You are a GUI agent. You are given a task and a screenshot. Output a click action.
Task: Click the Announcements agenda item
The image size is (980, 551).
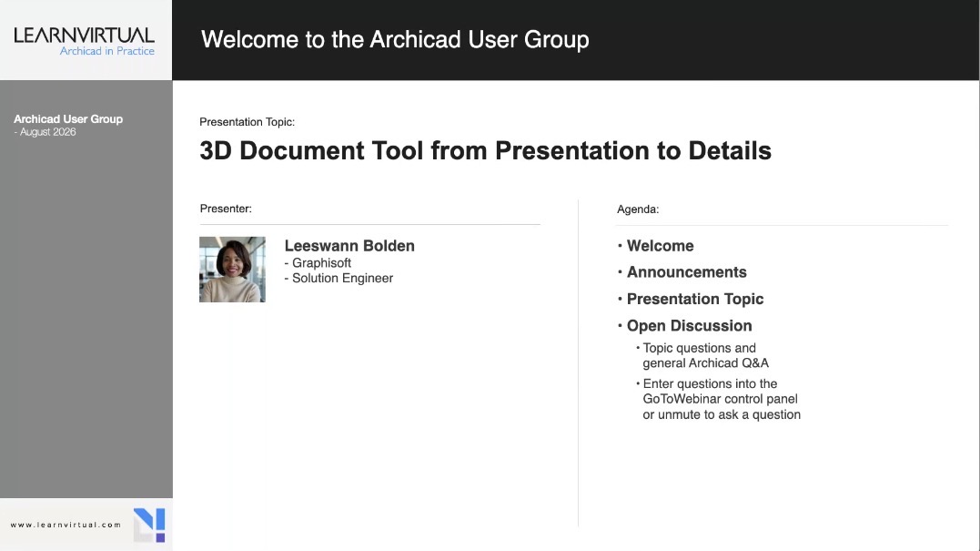(686, 272)
